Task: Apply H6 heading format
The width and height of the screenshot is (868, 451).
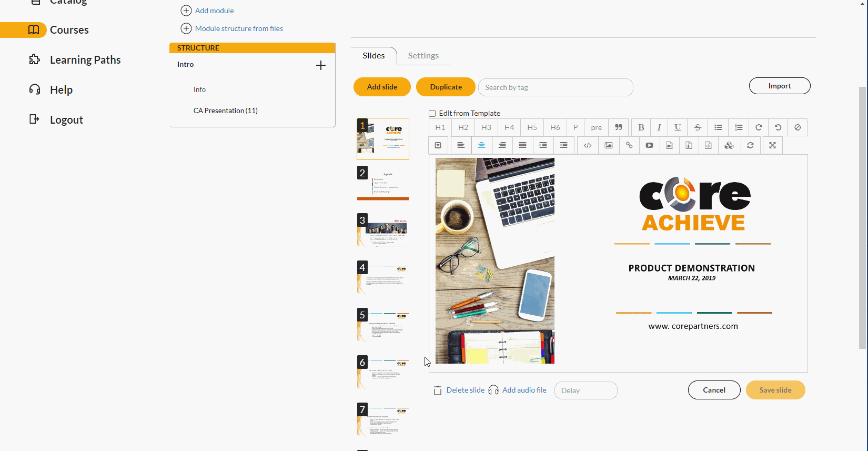Action: [556, 127]
